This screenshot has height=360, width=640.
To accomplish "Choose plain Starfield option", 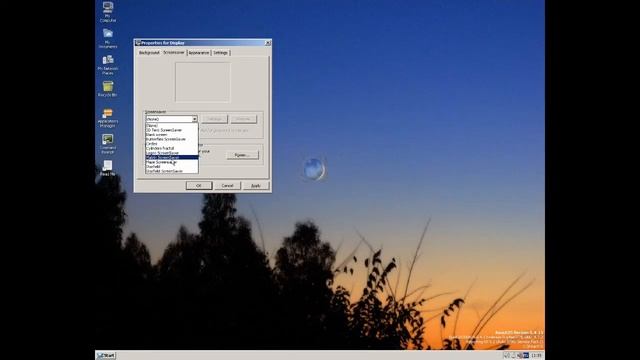I will point(172,167).
